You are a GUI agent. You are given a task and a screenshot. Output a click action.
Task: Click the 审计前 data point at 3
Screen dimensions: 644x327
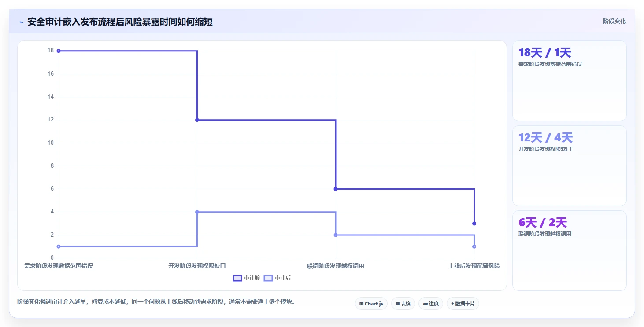[474, 224]
